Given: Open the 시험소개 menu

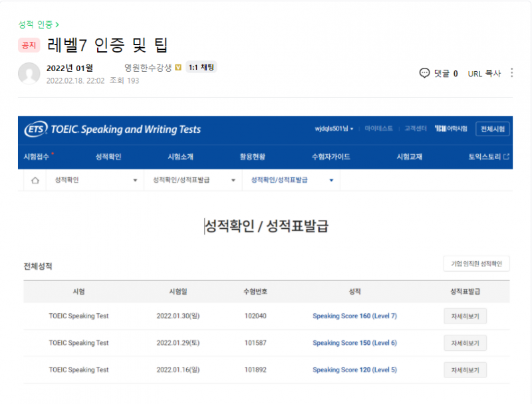Looking at the screenshot, I should click(180, 157).
